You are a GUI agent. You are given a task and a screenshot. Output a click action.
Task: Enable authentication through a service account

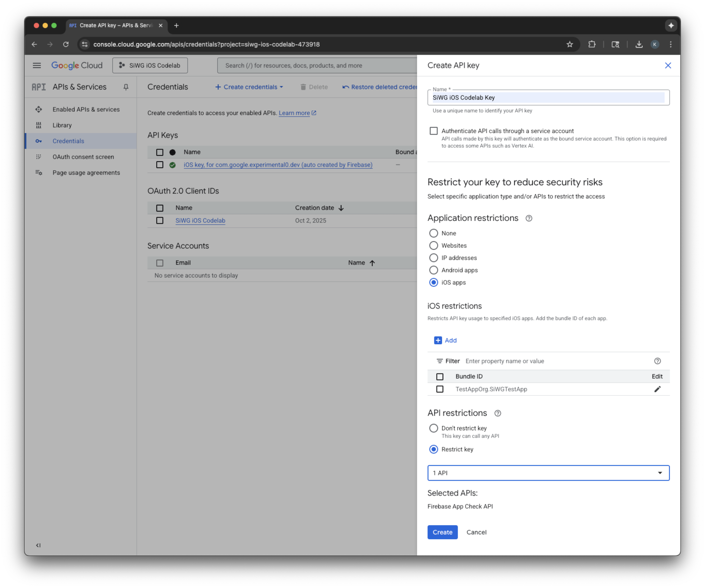click(x=433, y=131)
